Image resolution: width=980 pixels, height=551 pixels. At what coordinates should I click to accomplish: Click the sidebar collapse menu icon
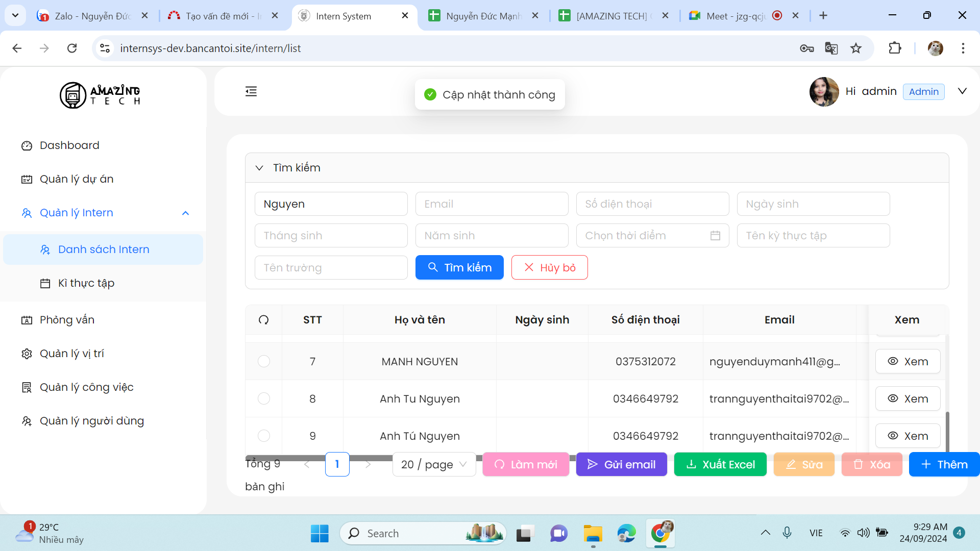pos(251,91)
